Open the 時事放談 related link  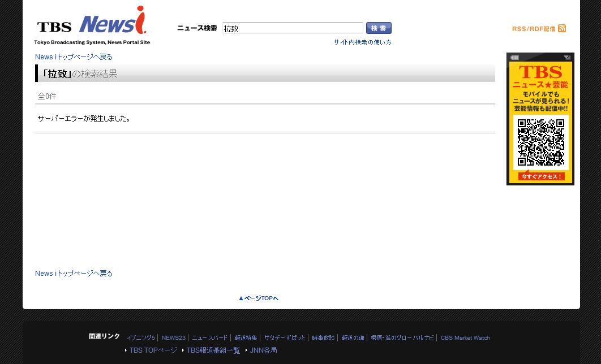tap(323, 338)
